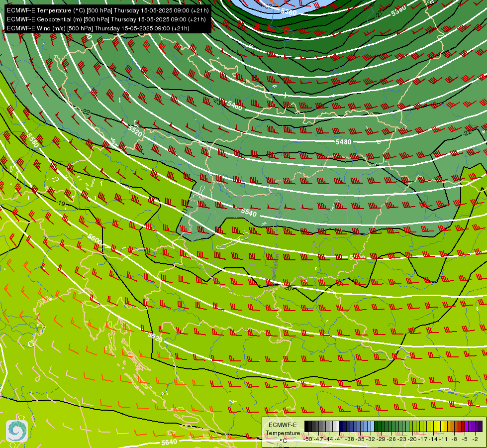
Task: Click the 5640 geopotential contour label
Action: click(x=169, y=442)
